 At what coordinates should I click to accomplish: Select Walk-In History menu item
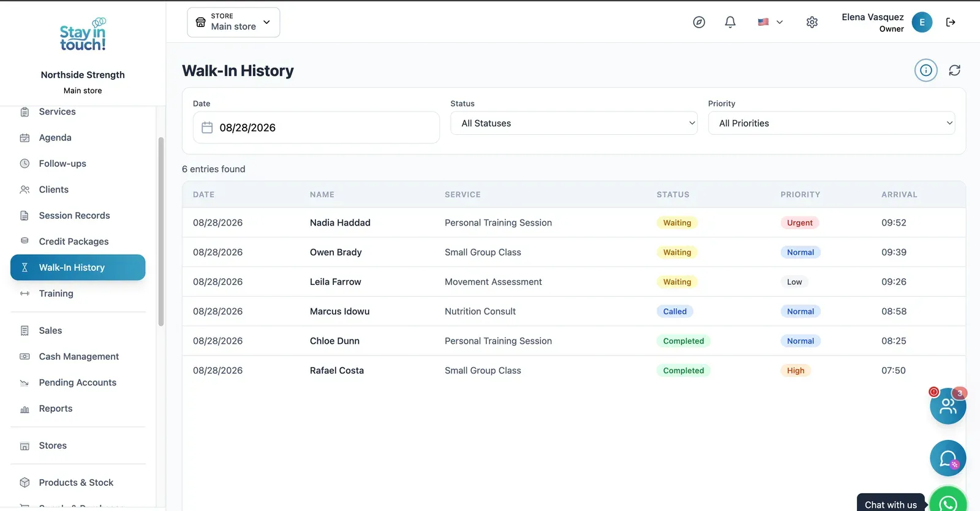pos(78,267)
